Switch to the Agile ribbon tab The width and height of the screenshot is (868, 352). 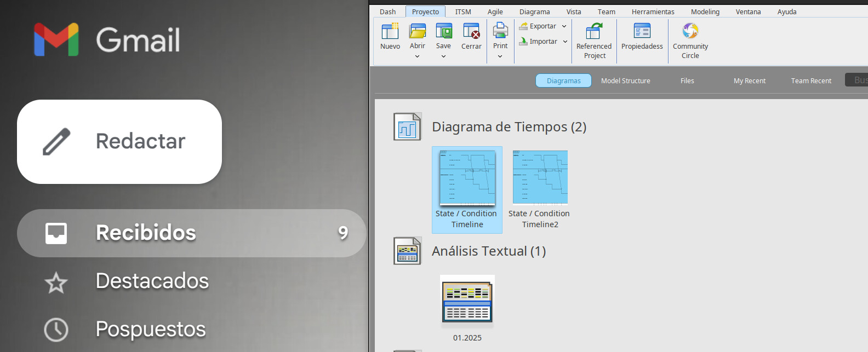click(x=495, y=11)
